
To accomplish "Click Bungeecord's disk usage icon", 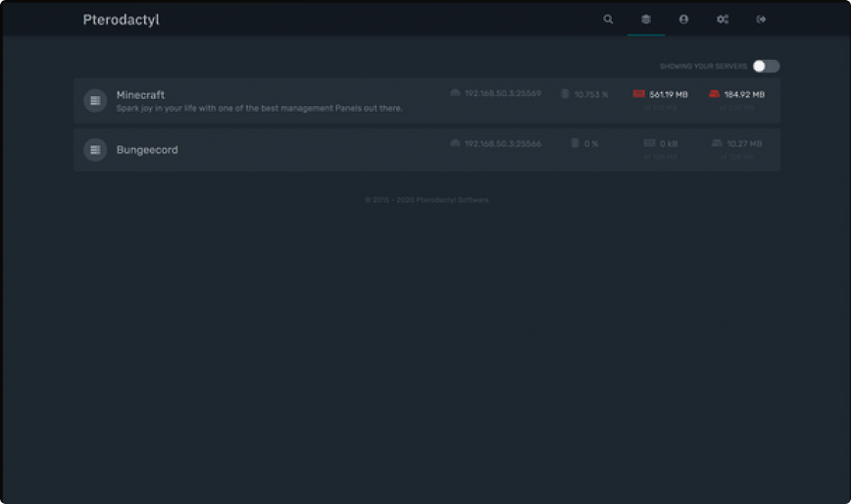I will [x=718, y=143].
